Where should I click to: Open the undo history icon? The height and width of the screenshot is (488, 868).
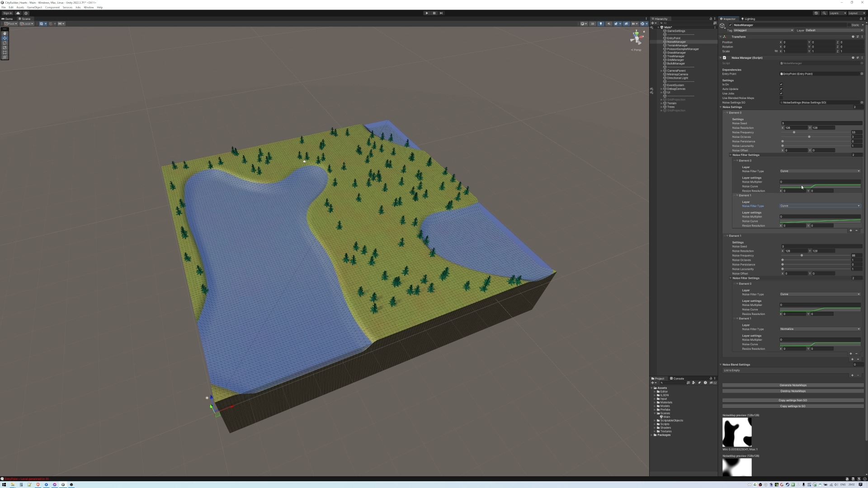point(816,13)
